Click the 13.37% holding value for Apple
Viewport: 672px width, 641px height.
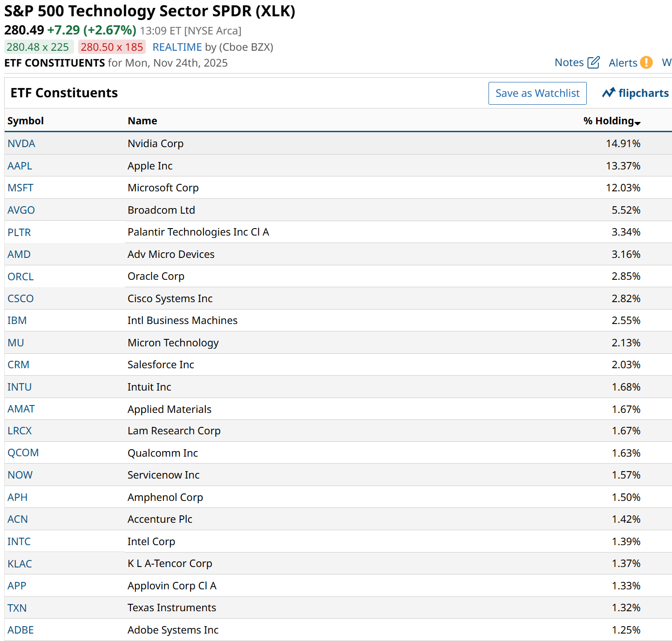(x=623, y=166)
